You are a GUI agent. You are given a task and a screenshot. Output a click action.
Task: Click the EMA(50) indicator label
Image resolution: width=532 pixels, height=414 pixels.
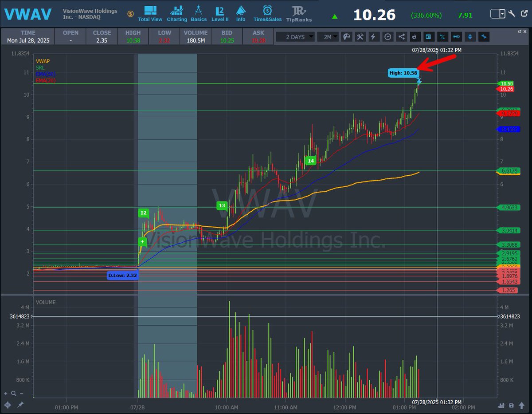46,74
